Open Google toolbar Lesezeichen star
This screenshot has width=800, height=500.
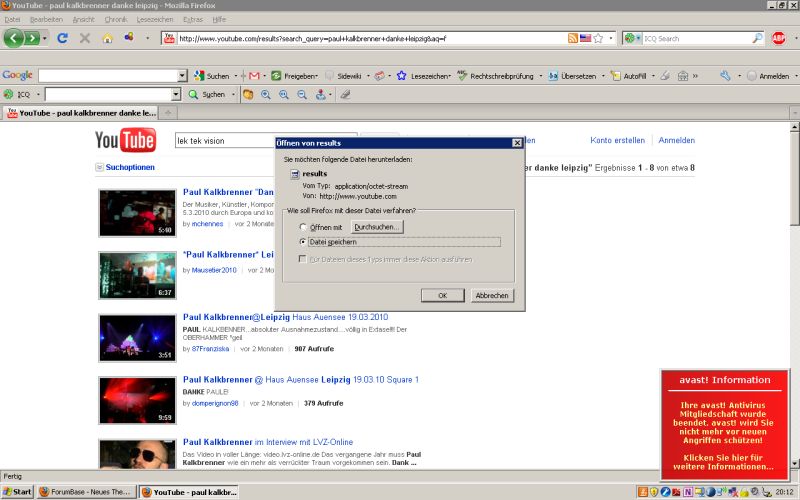(402, 76)
